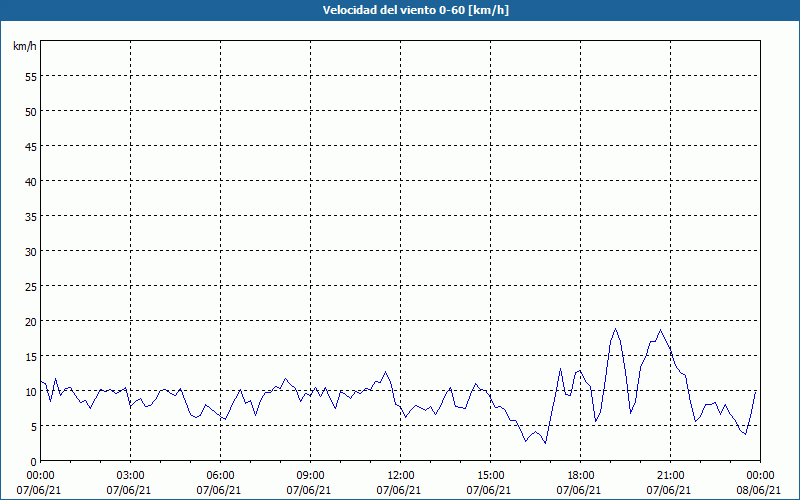
Task: Pick the '35' tick label on the speed axis
Action: [x=31, y=217]
